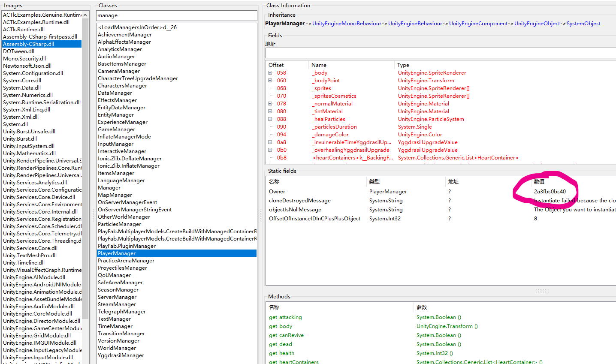Open the SystemObject inheritance link

pos(583,24)
